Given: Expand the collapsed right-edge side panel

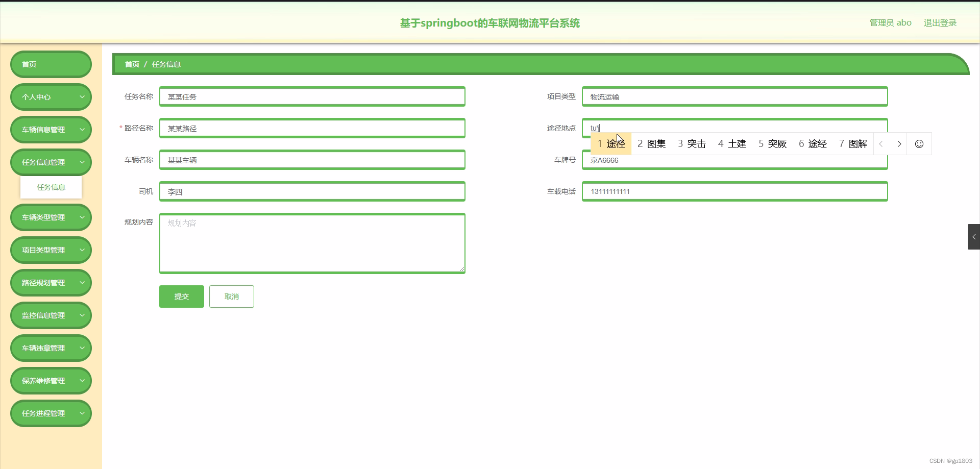Looking at the screenshot, I should coord(974,237).
